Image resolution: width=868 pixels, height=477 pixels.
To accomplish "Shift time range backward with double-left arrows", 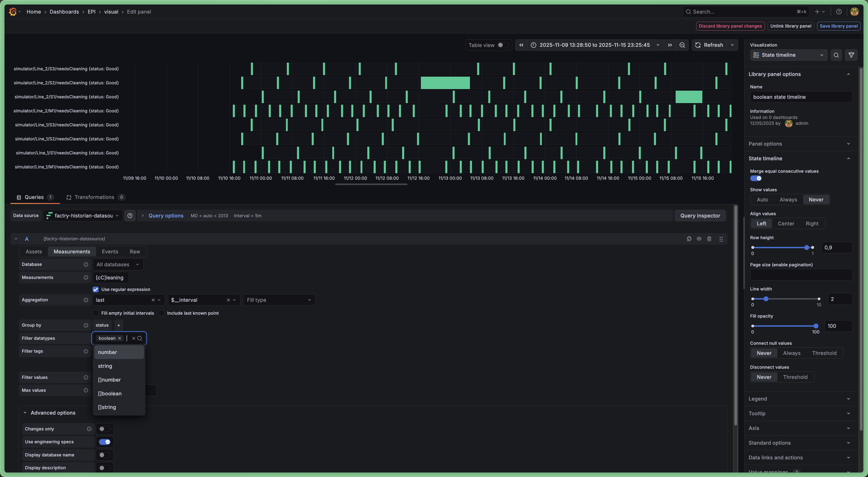I will click(x=521, y=45).
